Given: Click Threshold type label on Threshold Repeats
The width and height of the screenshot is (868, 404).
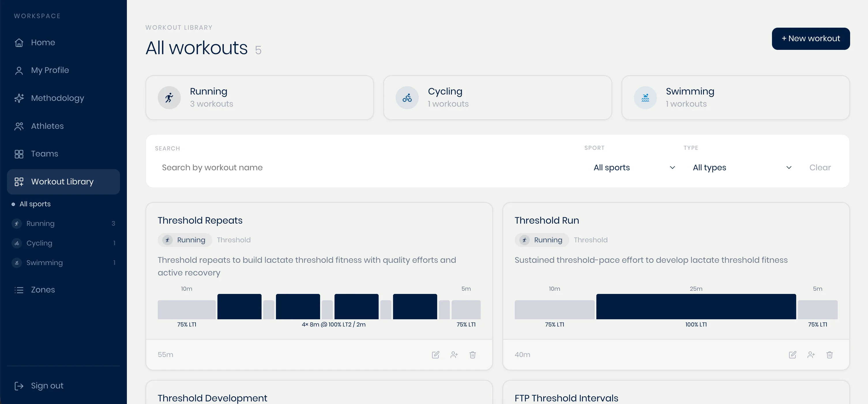Looking at the screenshot, I should [234, 240].
